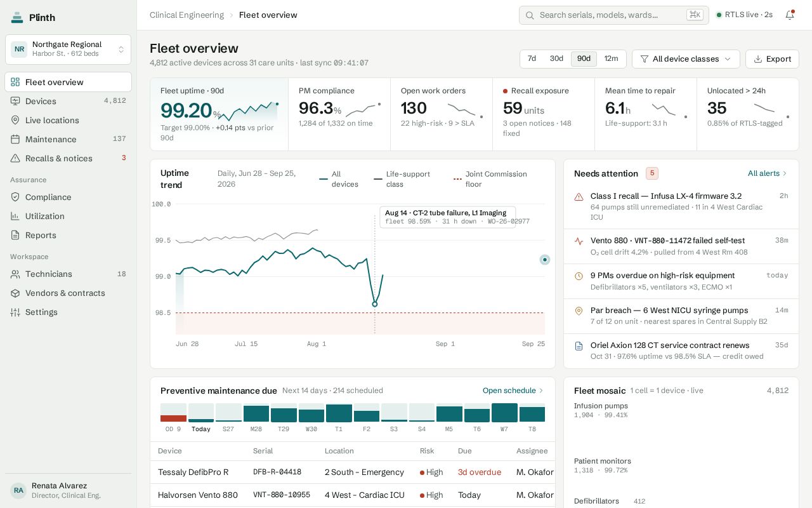Click the Plinth logo icon
This screenshot has width=812, height=508.
[17, 18]
